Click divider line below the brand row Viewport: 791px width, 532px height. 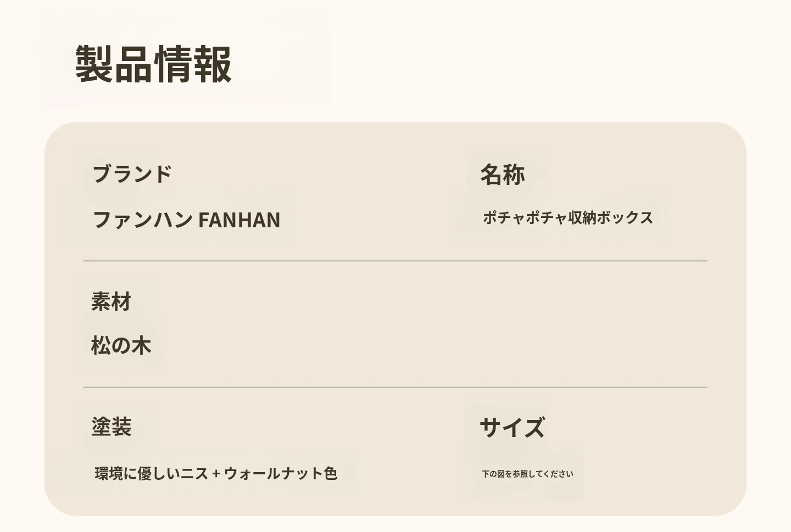click(395, 261)
